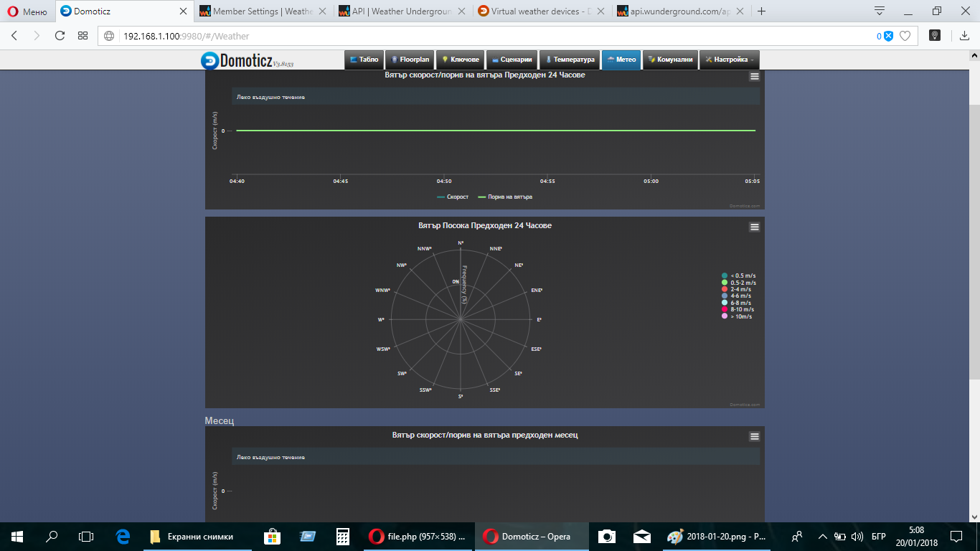Open the 24-hour wind speed chart export menu

pyautogui.click(x=754, y=76)
